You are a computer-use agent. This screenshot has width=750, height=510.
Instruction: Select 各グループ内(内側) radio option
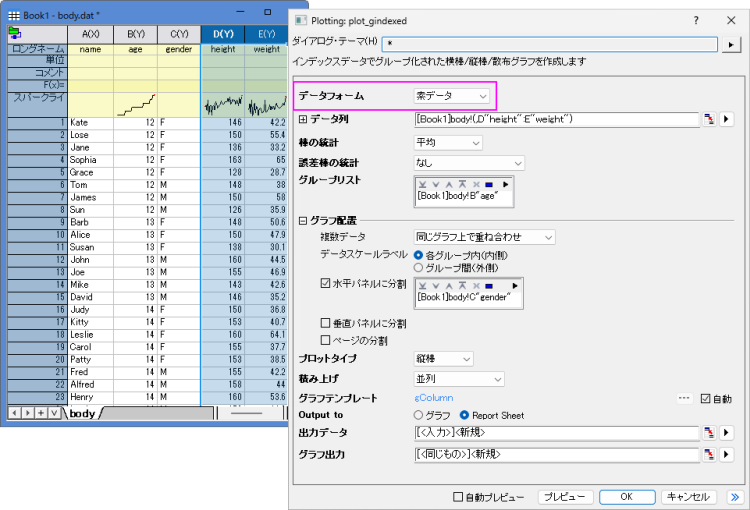click(419, 255)
